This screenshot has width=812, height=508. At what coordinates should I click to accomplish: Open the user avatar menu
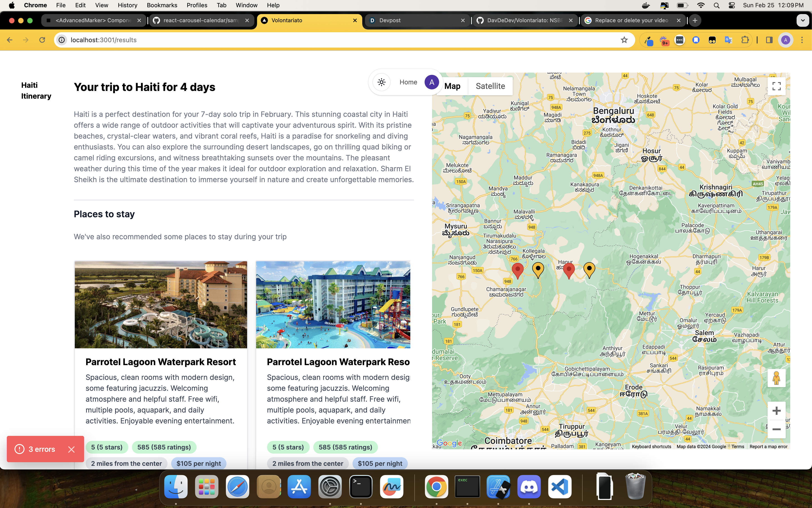coord(432,82)
